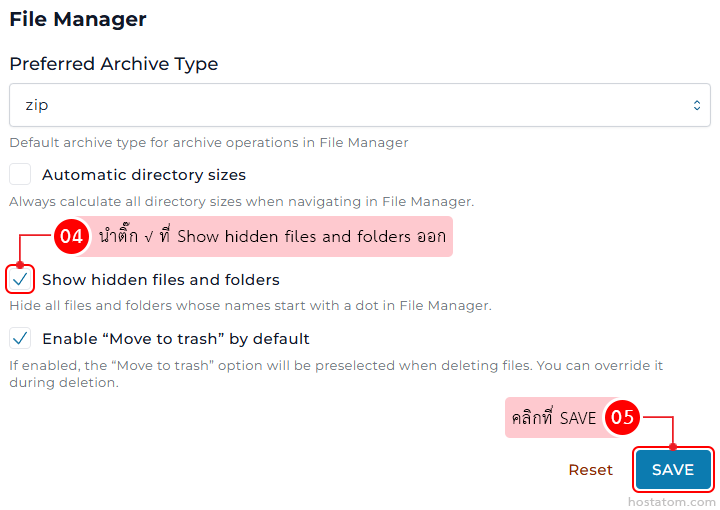Click the text starting "Default archive type for archive operations"
The height and width of the screenshot is (510, 720).
[208, 143]
